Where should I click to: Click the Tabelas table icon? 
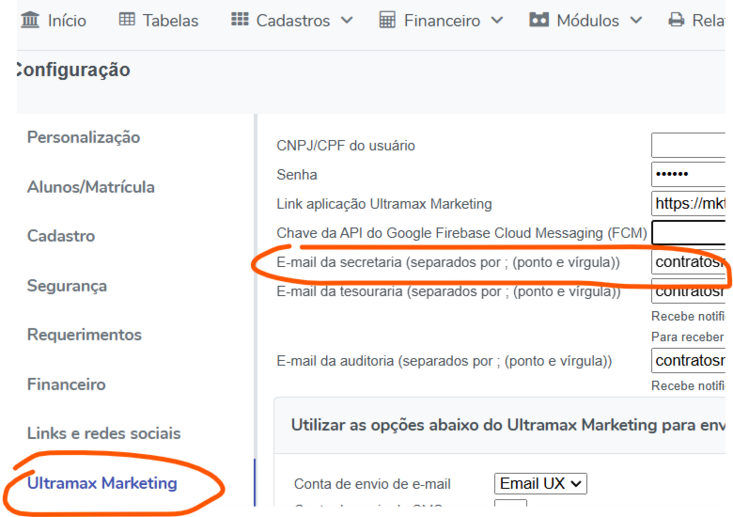tap(127, 20)
